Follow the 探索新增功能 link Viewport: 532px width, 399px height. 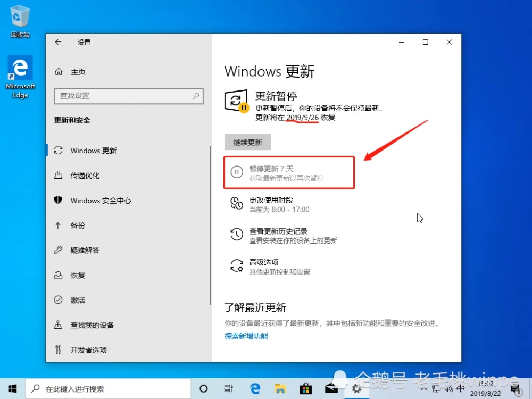pos(246,336)
